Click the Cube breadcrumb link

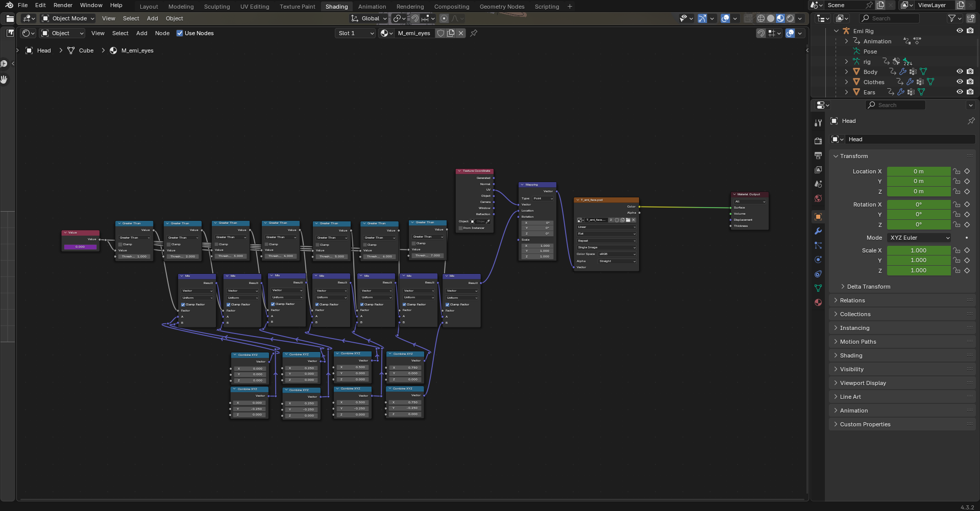point(86,50)
